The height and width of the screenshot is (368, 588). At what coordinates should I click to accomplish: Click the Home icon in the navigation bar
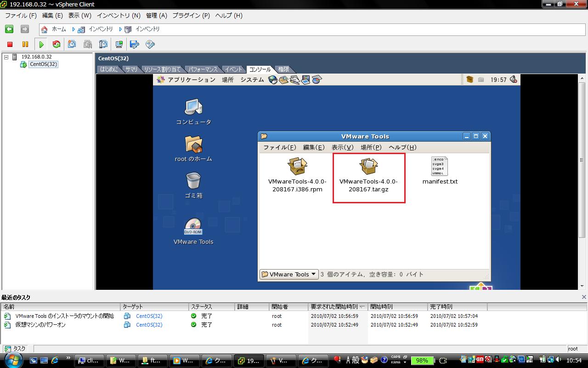coord(45,29)
